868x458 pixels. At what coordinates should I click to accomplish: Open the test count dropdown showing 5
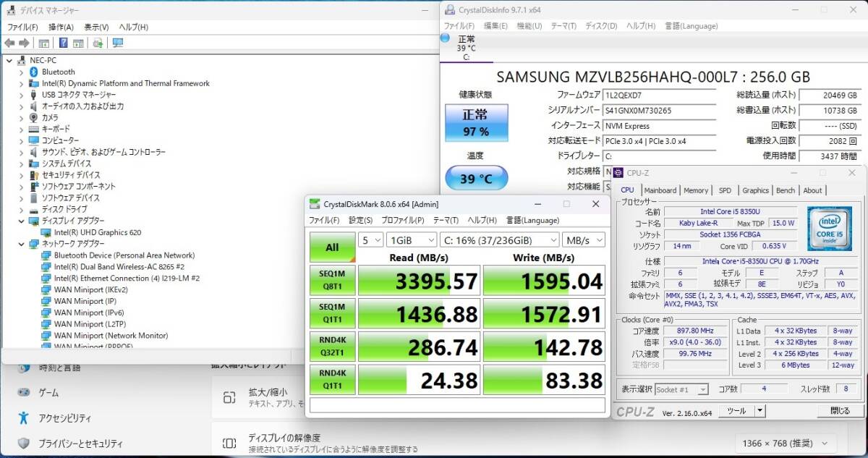point(370,239)
